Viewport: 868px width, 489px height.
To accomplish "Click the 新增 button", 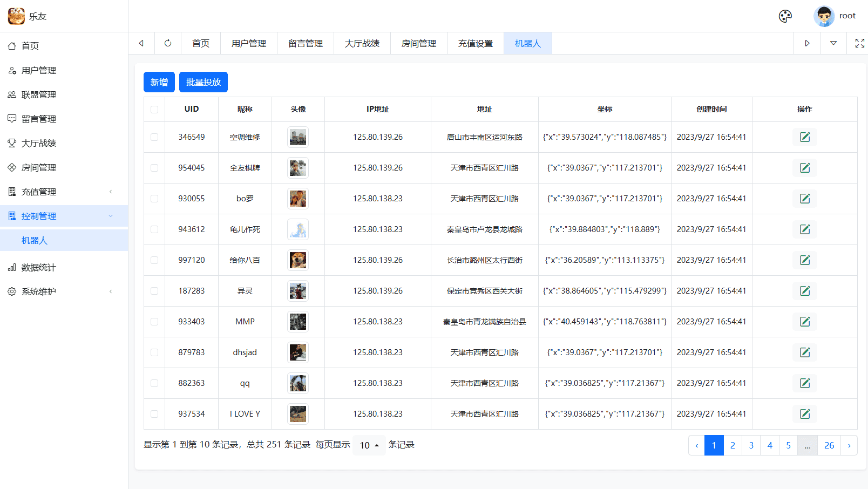I will (x=159, y=82).
